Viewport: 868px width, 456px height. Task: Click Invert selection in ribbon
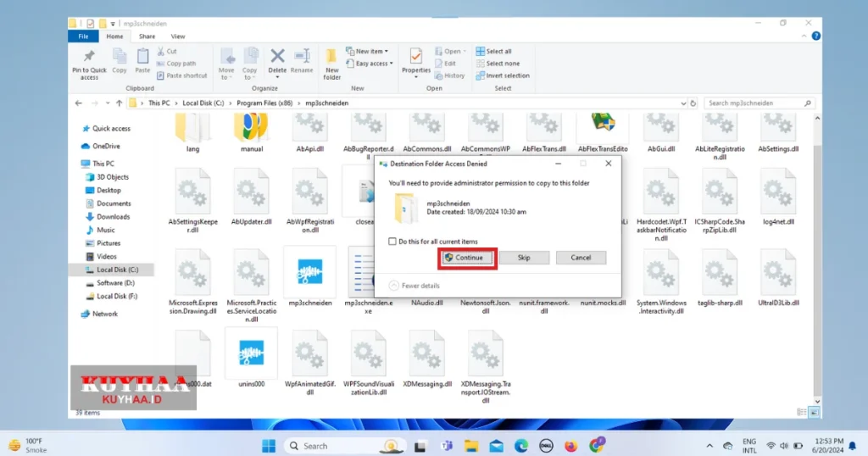[x=503, y=75]
